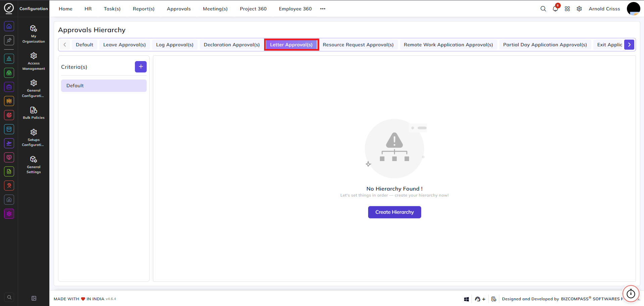Open General Configuration
Screen dimensions: 644x306
pyautogui.click(x=34, y=89)
